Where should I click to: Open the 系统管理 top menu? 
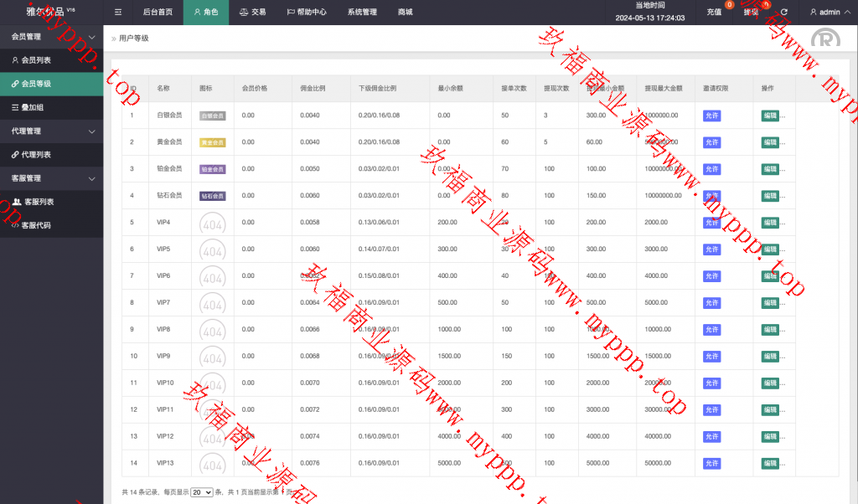[x=362, y=13]
